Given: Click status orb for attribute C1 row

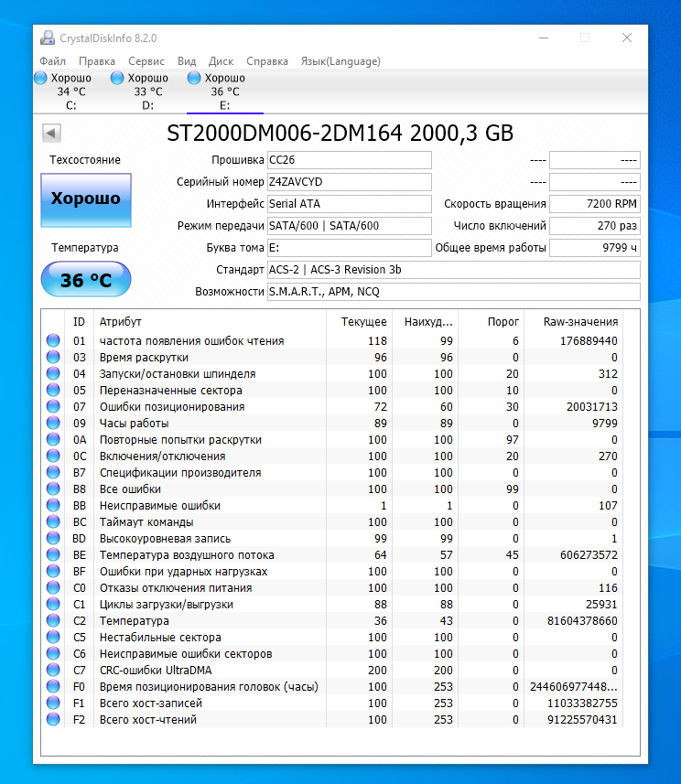Looking at the screenshot, I should coord(53,604).
